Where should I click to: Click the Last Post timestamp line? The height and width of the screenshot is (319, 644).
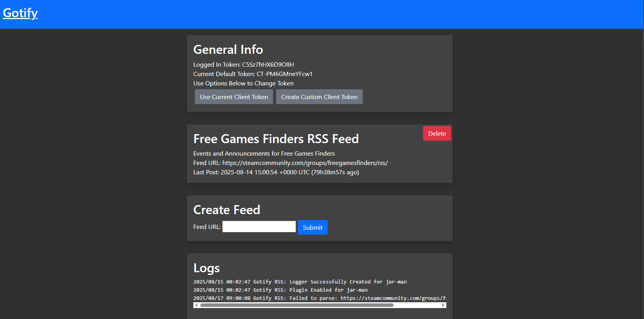pyautogui.click(x=276, y=172)
